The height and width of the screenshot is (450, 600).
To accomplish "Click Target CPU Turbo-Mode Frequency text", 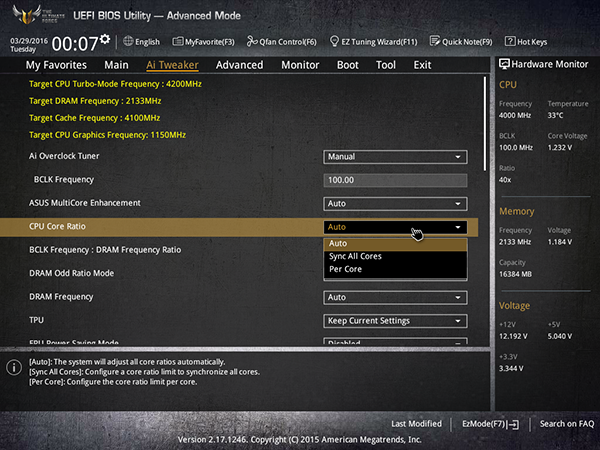I will click(x=115, y=84).
